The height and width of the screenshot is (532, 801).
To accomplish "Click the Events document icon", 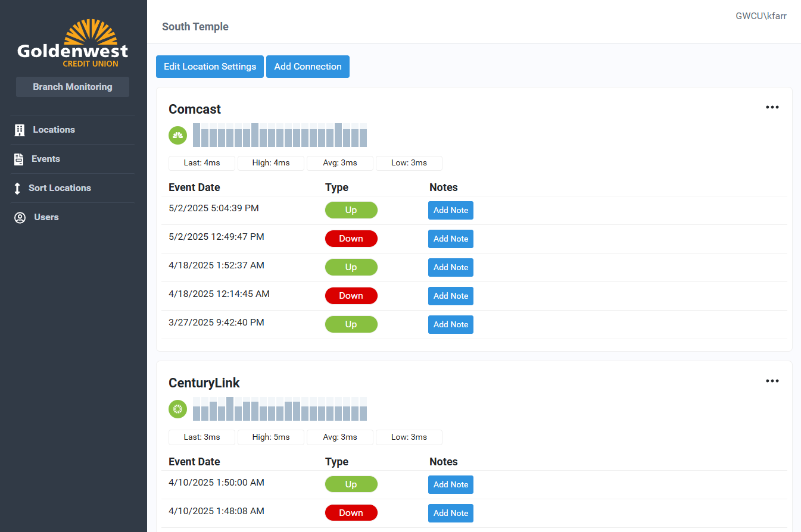I will coord(19,159).
